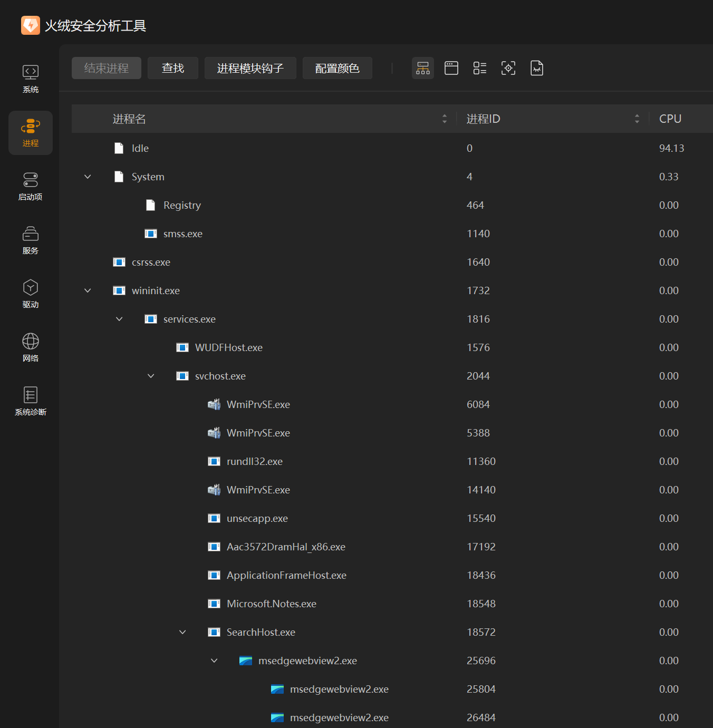
Task: Toggle the process tree view icon
Action: click(x=423, y=68)
